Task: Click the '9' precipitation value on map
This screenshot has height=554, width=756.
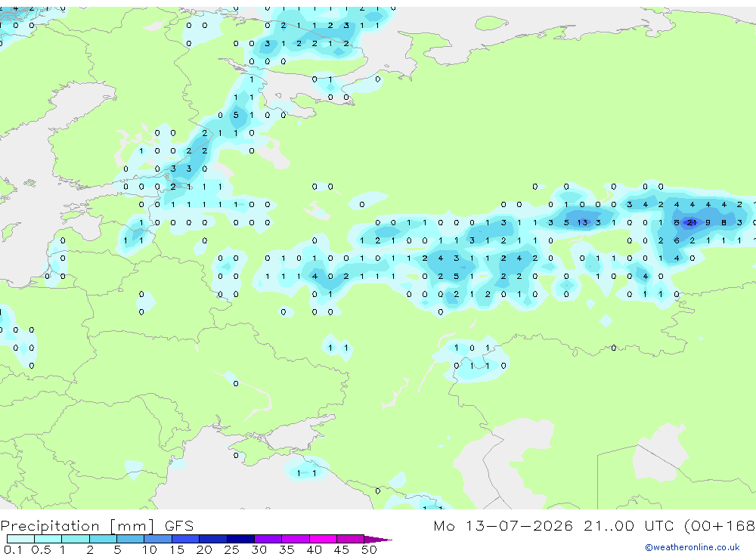Action: 708,222
